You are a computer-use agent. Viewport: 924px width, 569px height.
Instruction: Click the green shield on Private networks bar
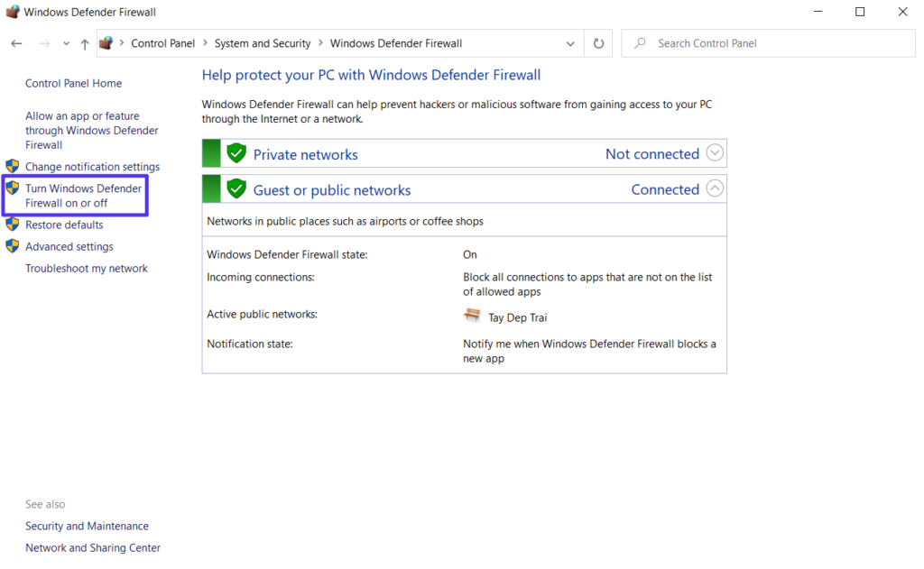tap(236, 152)
